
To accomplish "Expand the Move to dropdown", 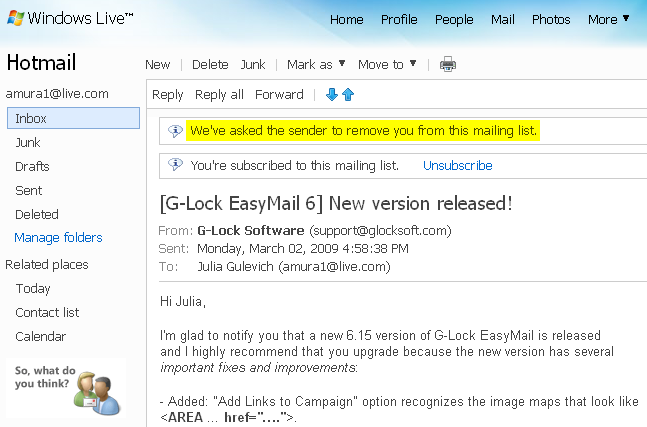I will (x=387, y=64).
